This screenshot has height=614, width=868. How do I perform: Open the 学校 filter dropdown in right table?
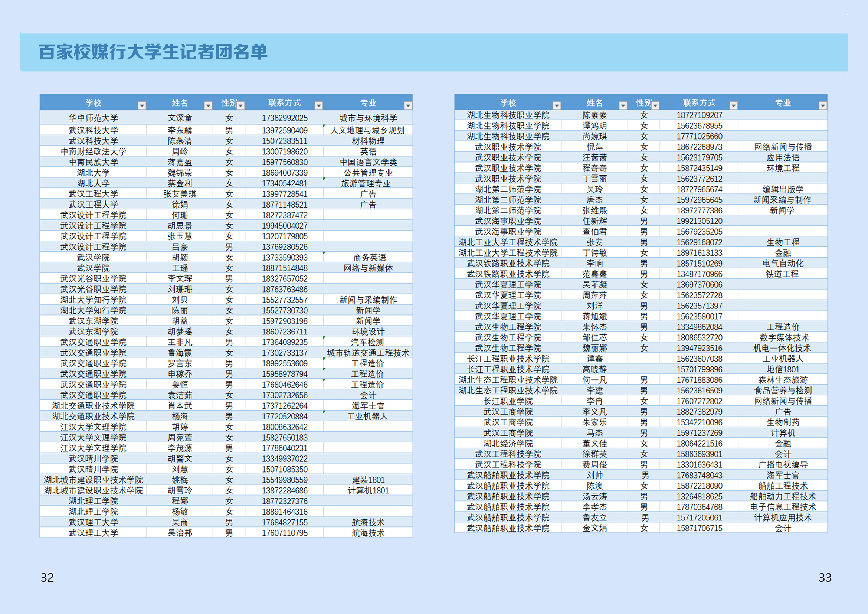coord(557,105)
